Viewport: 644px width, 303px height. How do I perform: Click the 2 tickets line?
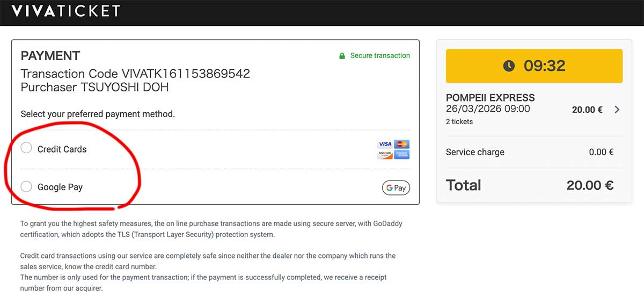(459, 121)
